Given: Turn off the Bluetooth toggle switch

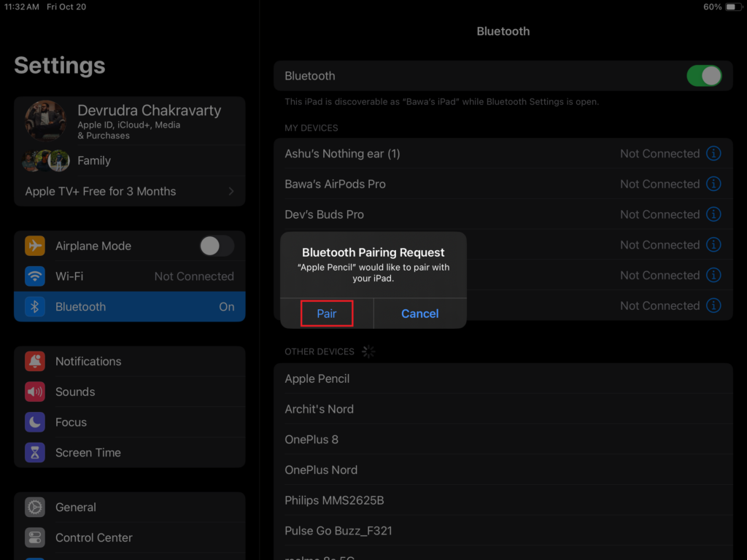Looking at the screenshot, I should [704, 76].
